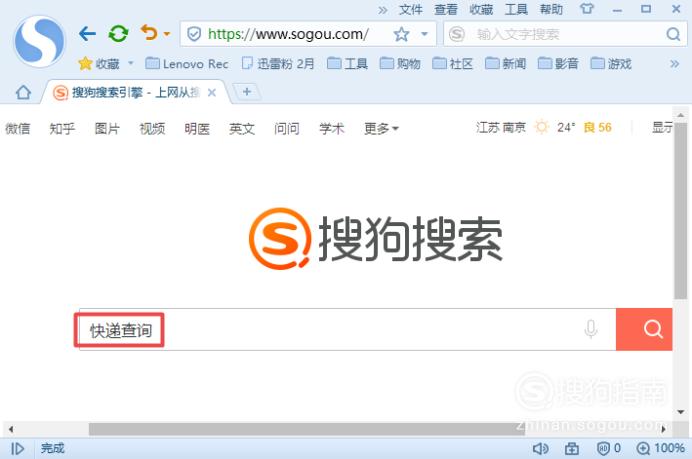Click the air quality 良 56 text

598,128
